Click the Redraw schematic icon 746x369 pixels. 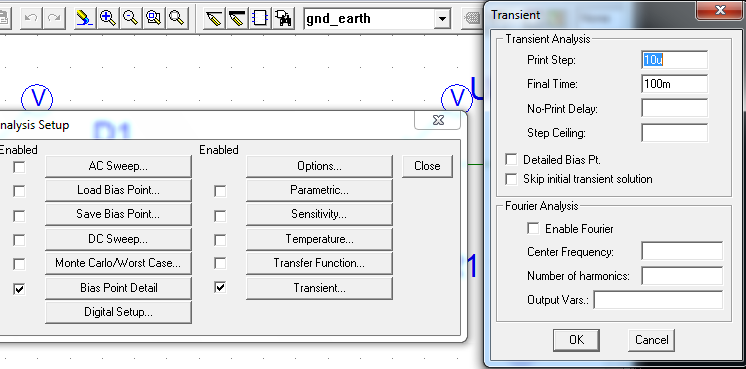(85, 19)
